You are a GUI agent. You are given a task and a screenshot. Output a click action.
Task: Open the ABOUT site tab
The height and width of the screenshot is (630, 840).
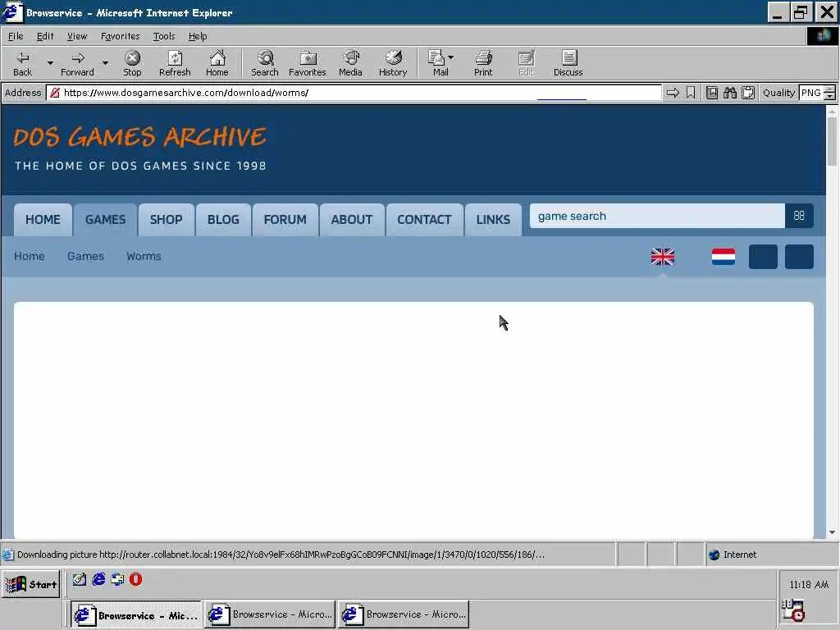point(351,220)
